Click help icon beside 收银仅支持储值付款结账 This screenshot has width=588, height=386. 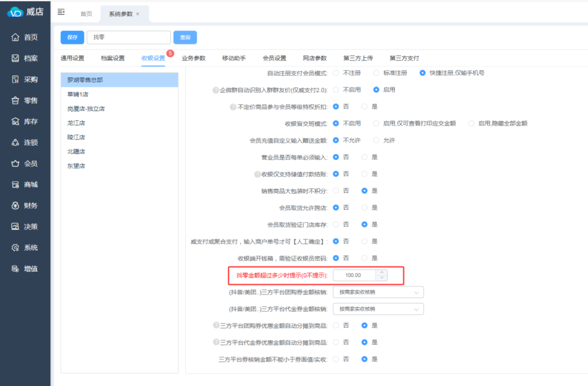[258, 174]
